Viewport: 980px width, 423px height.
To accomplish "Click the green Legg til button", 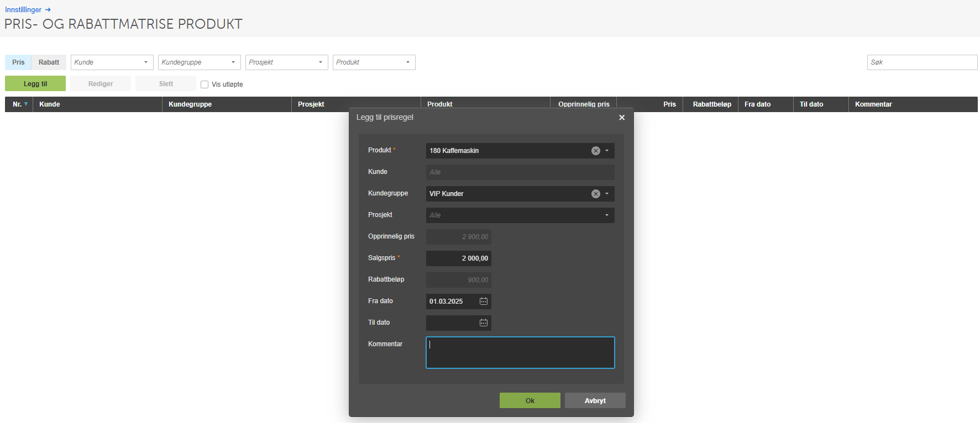I will pyautogui.click(x=35, y=83).
